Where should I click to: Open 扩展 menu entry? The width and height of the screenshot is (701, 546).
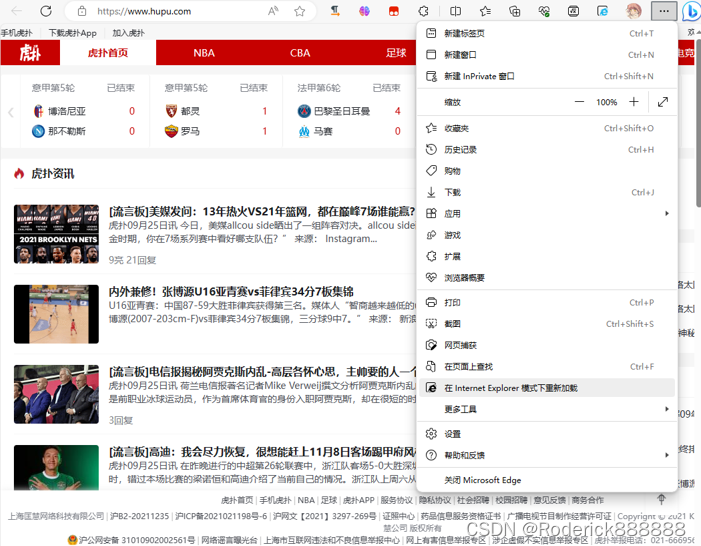(547, 256)
